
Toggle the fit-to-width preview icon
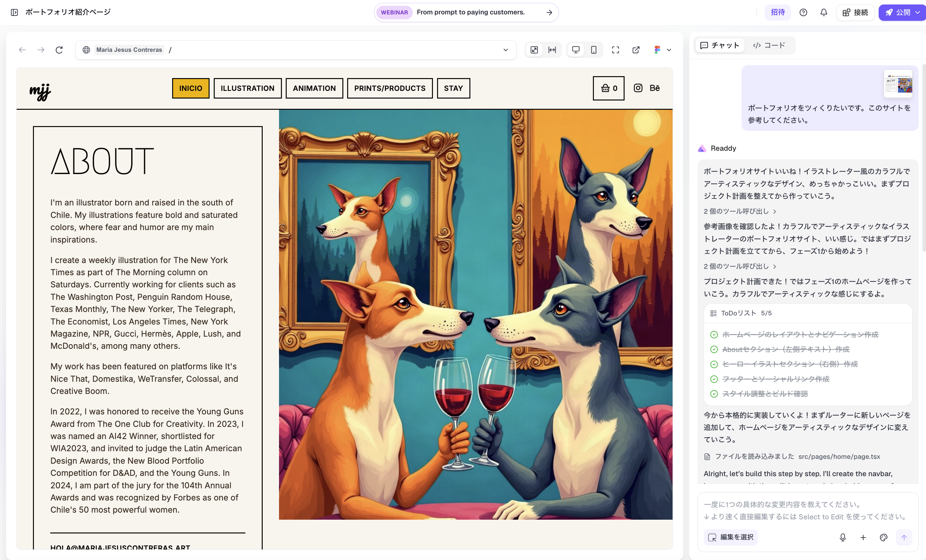(552, 50)
